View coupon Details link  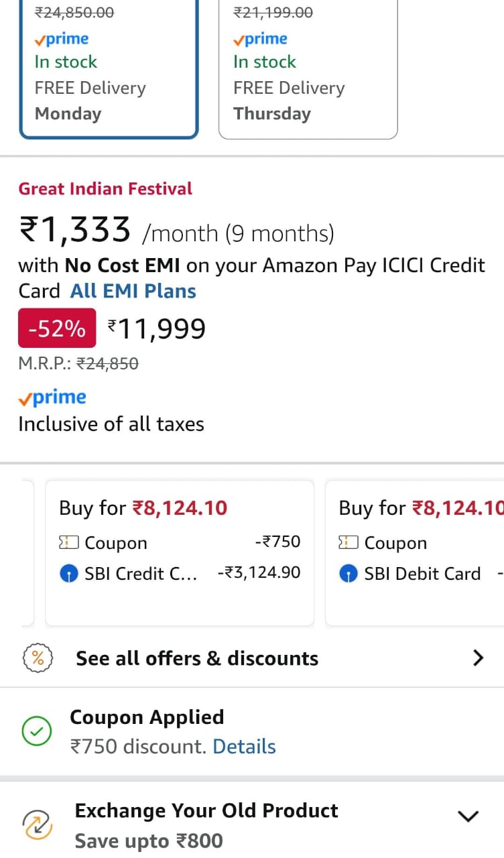tap(244, 747)
